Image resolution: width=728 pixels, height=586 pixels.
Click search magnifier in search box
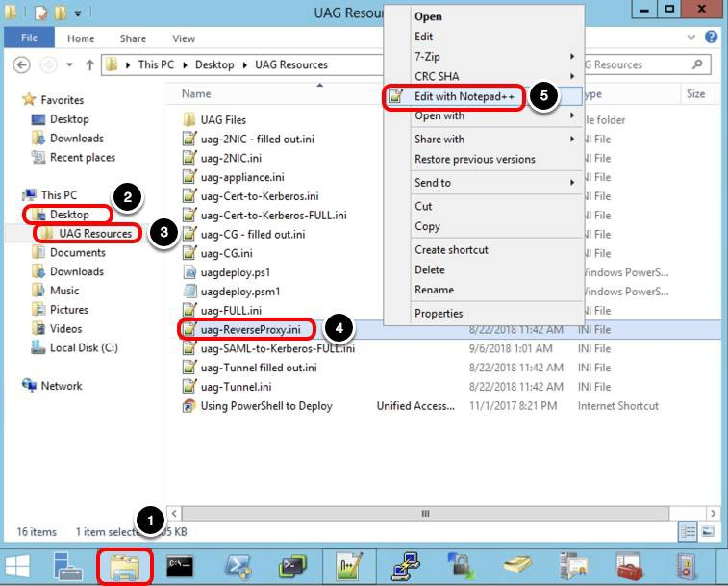[697, 64]
